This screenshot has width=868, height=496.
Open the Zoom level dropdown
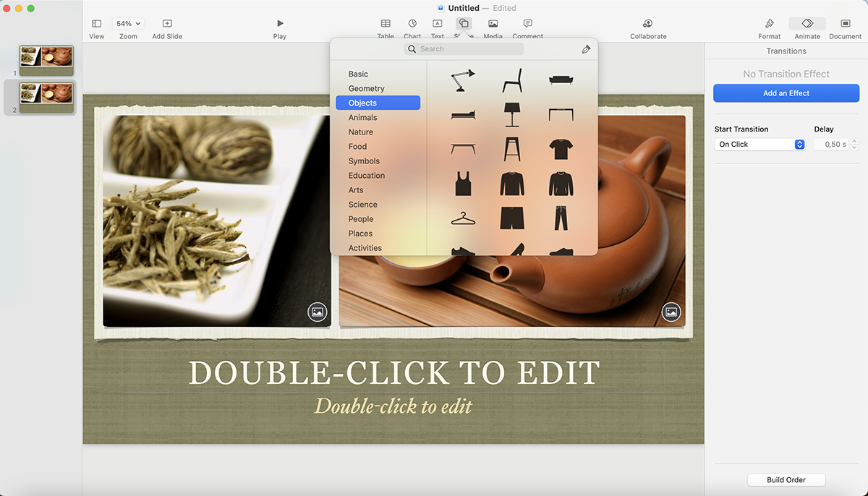127,22
